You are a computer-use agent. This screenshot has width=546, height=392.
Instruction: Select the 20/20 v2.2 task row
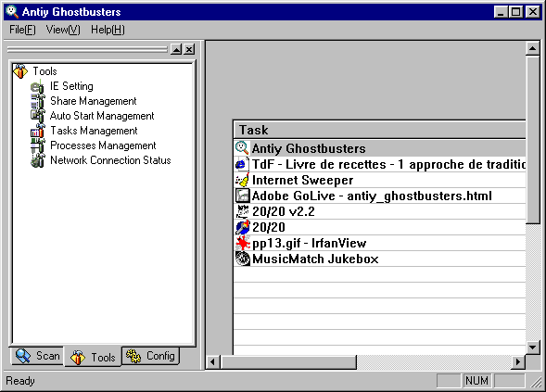(379, 211)
